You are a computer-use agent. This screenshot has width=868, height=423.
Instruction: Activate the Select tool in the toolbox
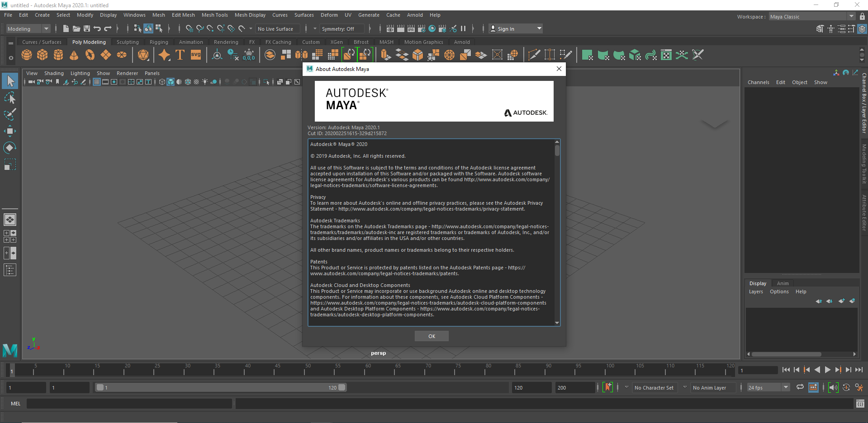tap(10, 81)
